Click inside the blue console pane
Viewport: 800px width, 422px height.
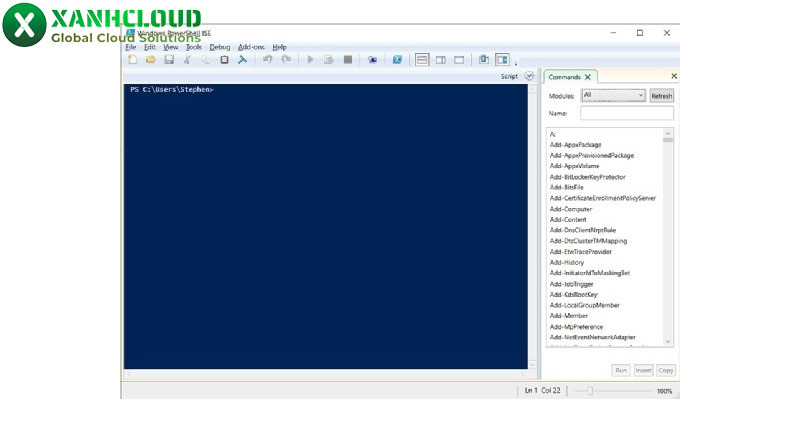pyautogui.click(x=326, y=227)
